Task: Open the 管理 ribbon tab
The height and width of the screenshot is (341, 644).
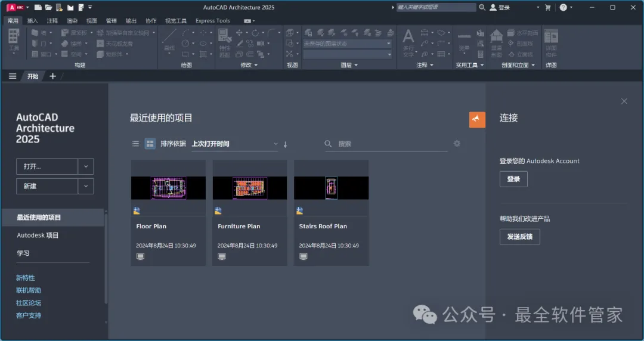Action: pyautogui.click(x=112, y=20)
